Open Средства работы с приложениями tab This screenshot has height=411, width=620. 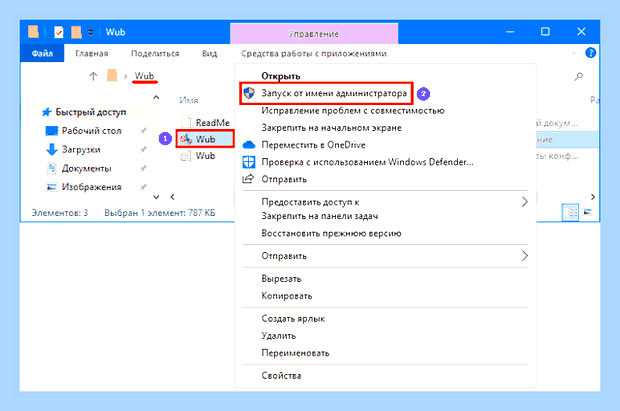314,53
